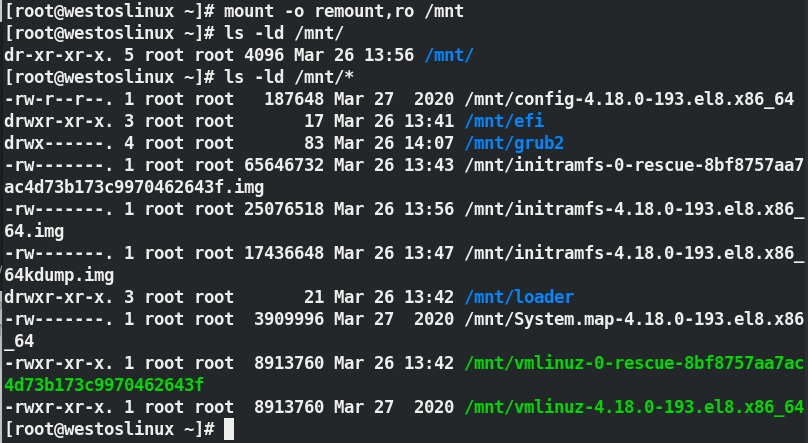Click the last [root@westoslinux ~]# prompt
This screenshot has height=443, width=808.
(x=110, y=429)
